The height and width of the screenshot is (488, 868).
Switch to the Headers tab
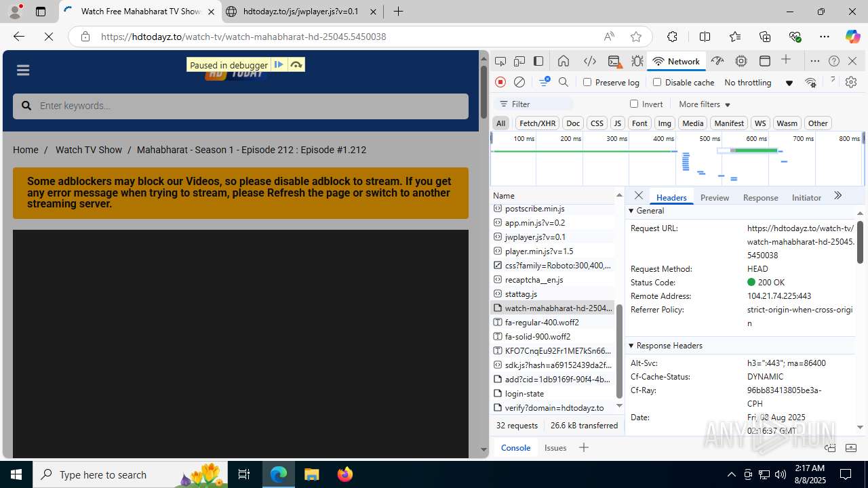[x=671, y=197]
